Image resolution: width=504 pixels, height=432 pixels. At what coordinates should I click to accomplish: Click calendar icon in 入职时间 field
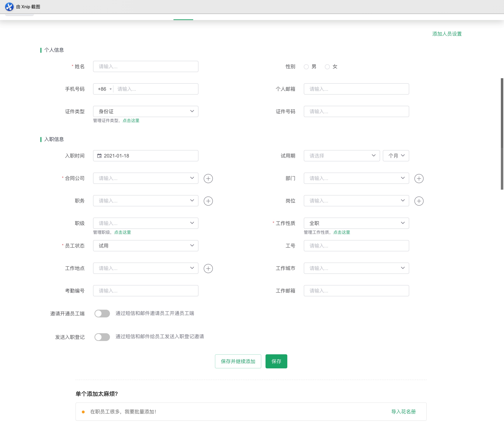click(x=99, y=156)
